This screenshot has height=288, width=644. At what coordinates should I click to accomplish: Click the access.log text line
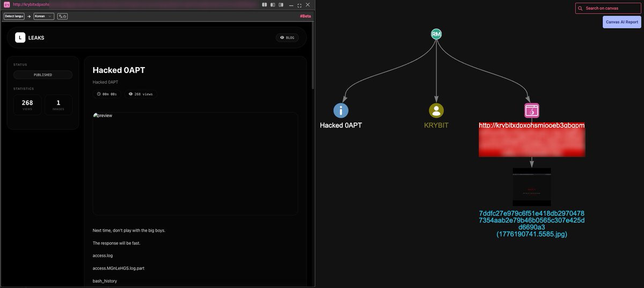pyautogui.click(x=103, y=255)
